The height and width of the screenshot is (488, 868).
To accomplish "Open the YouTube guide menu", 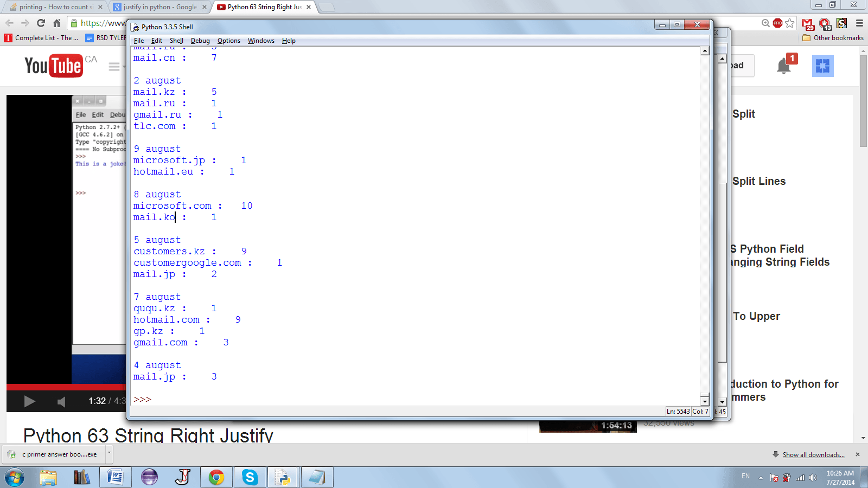I will 114,66.
